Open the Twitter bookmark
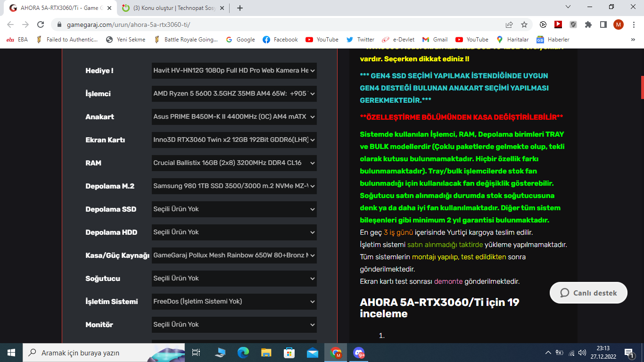This screenshot has height=362, width=644. point(360,40)
